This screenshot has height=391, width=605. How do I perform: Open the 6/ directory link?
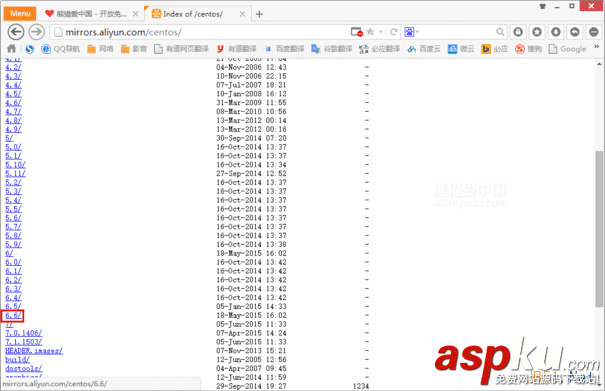[9, 253]
